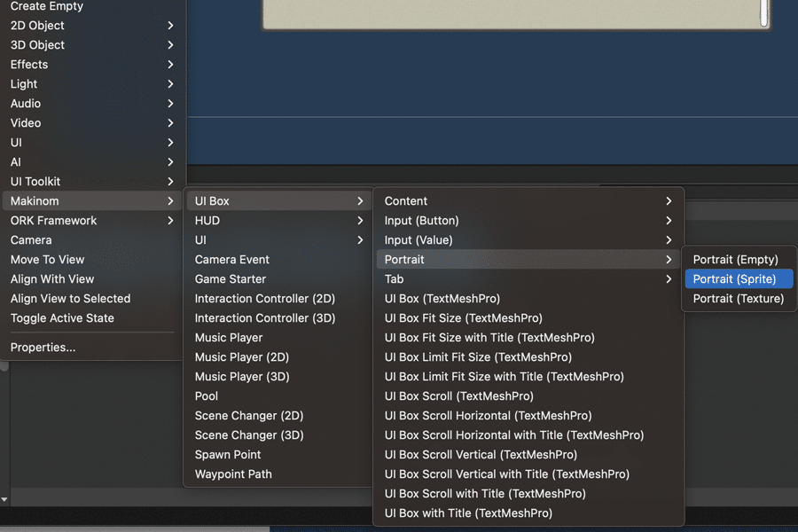Open the UI submenu in the main context menu
The image size is (798, 532).
click(x=91, y=143)
